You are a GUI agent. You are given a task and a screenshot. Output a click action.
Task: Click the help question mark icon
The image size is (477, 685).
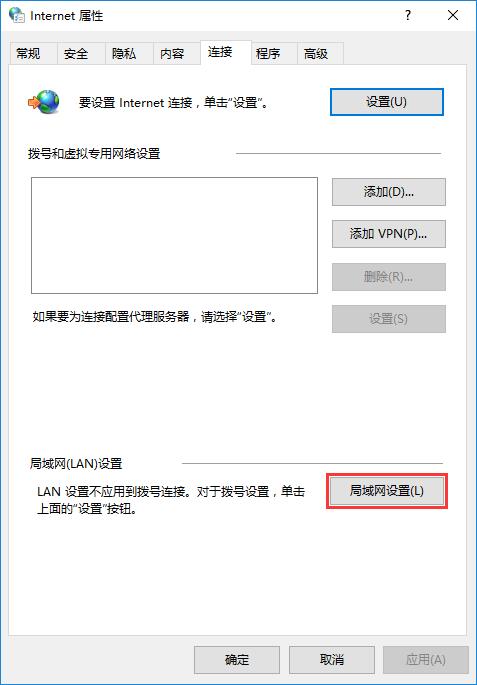(408, 15)
